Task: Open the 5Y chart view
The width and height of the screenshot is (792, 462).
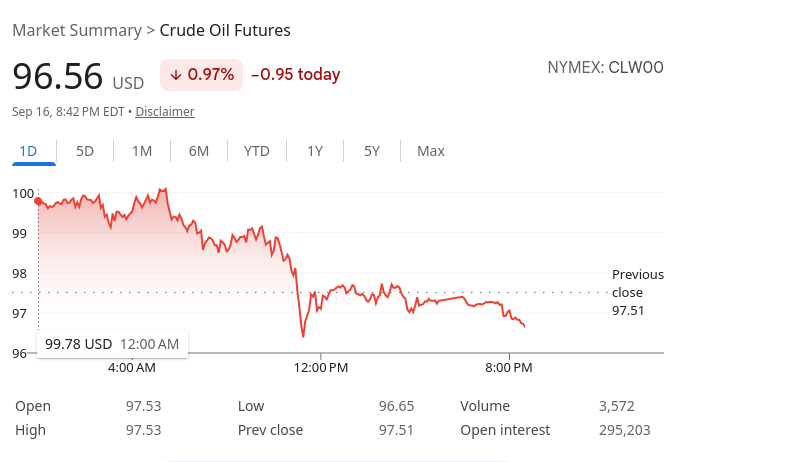Action: pos(372,151)
